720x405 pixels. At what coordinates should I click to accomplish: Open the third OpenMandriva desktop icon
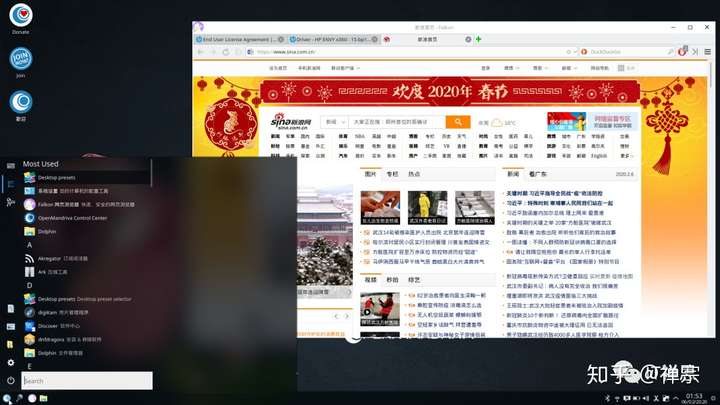pos(21,106)
